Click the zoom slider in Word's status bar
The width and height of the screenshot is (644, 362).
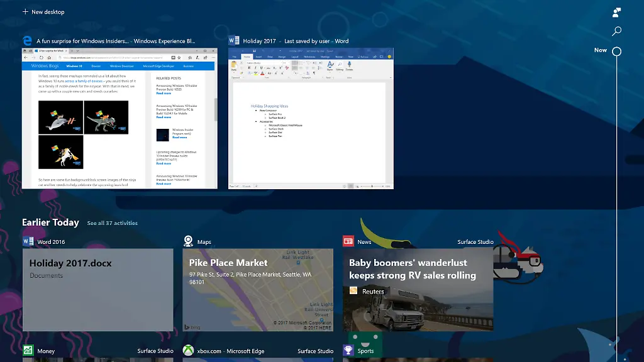pos(372,186)
